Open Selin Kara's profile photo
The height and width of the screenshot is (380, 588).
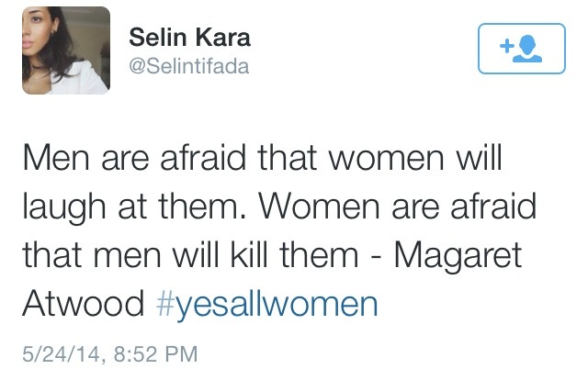point(66,50)
